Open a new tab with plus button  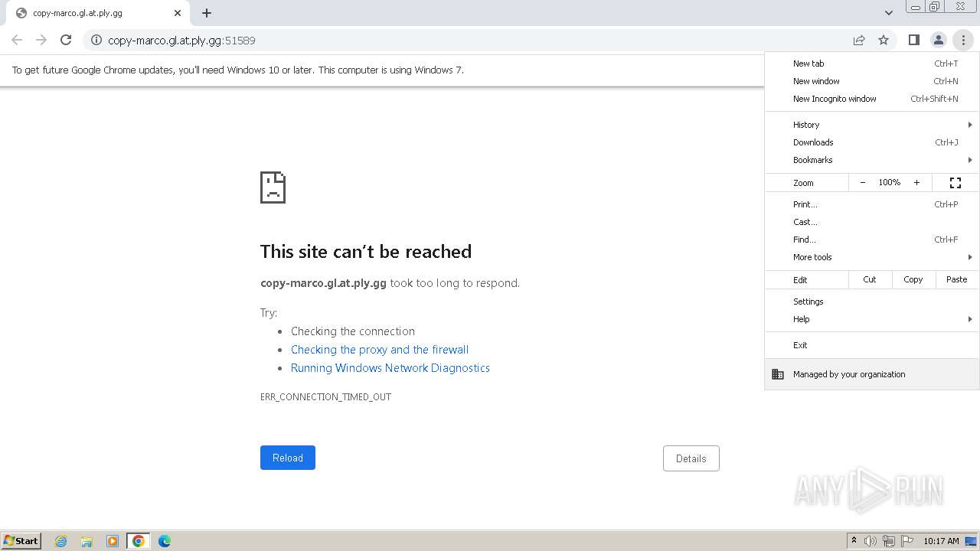[x=207, y=13]
